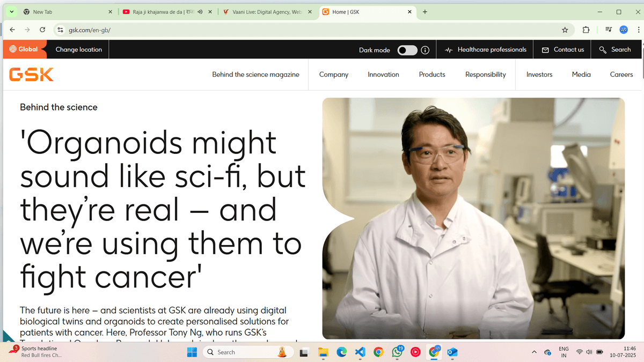
Task: Click the Organoids article headline
Action: [x=163, y=209]
